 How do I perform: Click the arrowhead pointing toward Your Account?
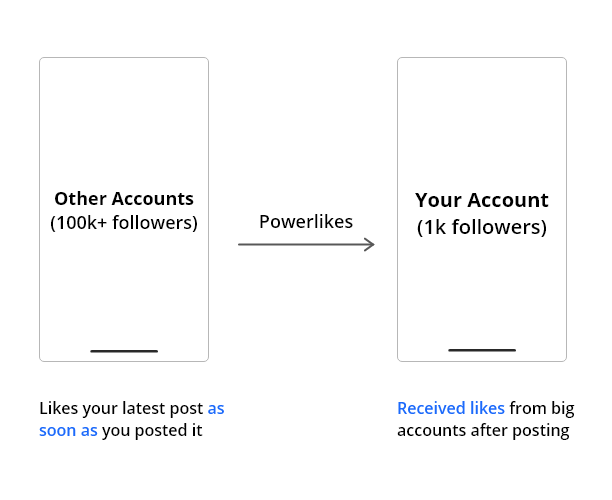pos(369,244)
